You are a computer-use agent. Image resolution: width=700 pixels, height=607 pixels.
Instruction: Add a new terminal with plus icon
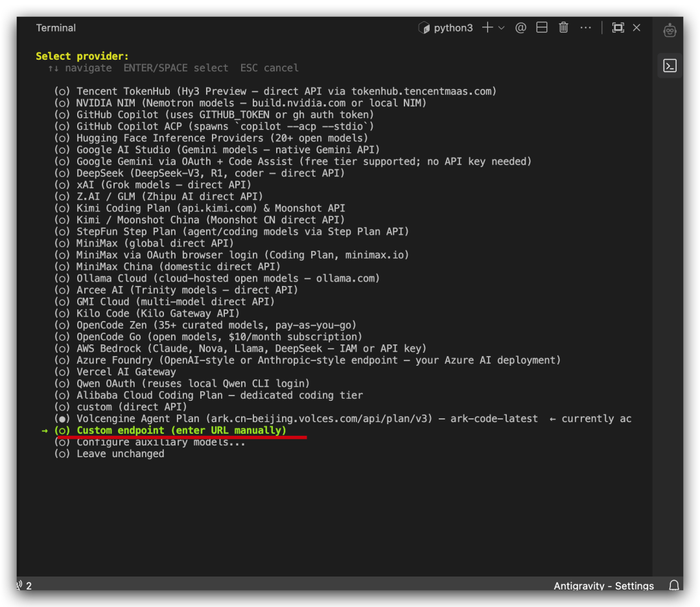(487, 28)
